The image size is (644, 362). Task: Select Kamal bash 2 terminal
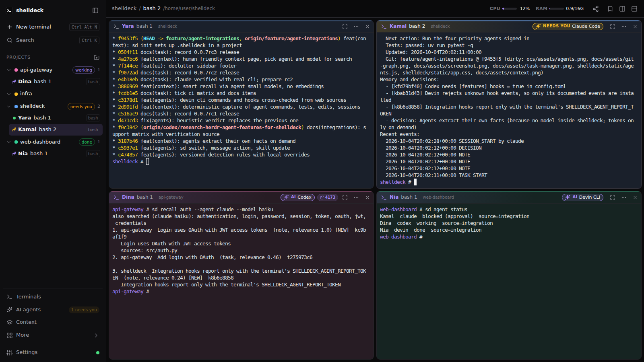56,130
